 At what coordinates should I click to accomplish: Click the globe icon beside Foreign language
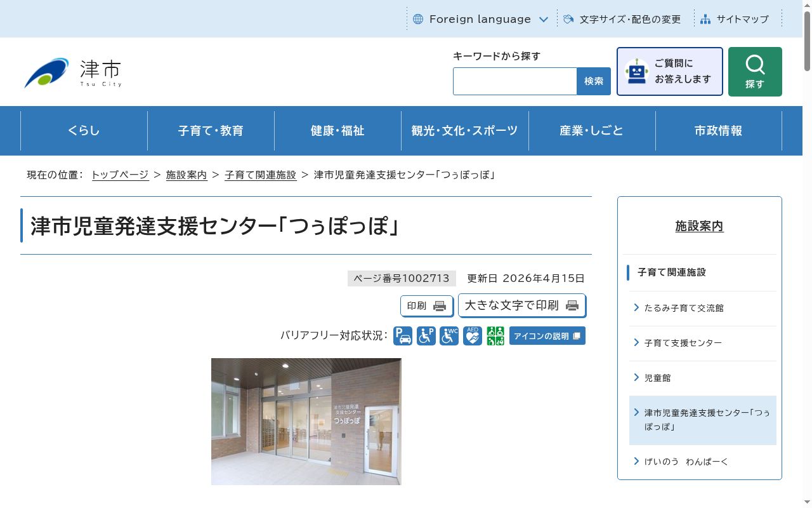coord(418,19)
